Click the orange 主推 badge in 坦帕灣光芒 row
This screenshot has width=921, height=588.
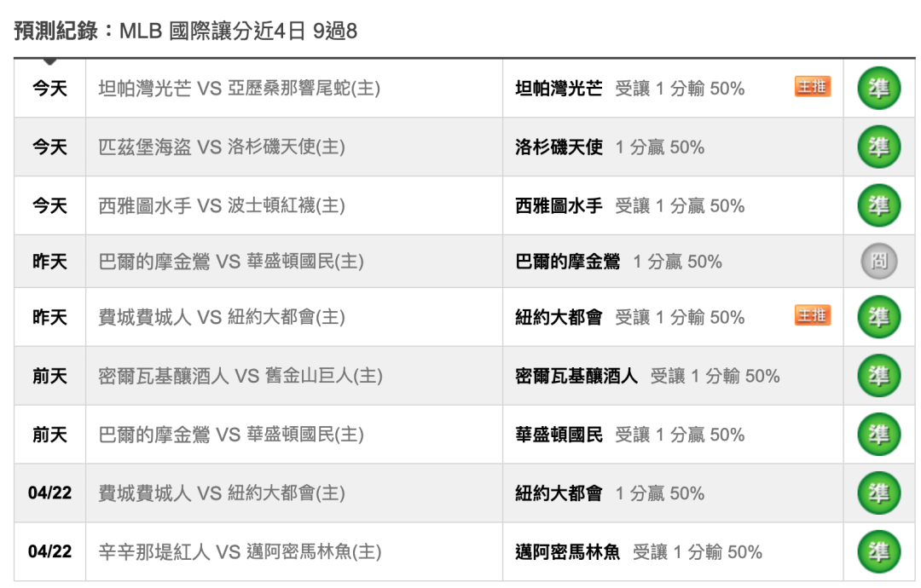pyautogui.click(x=813, y=86)
